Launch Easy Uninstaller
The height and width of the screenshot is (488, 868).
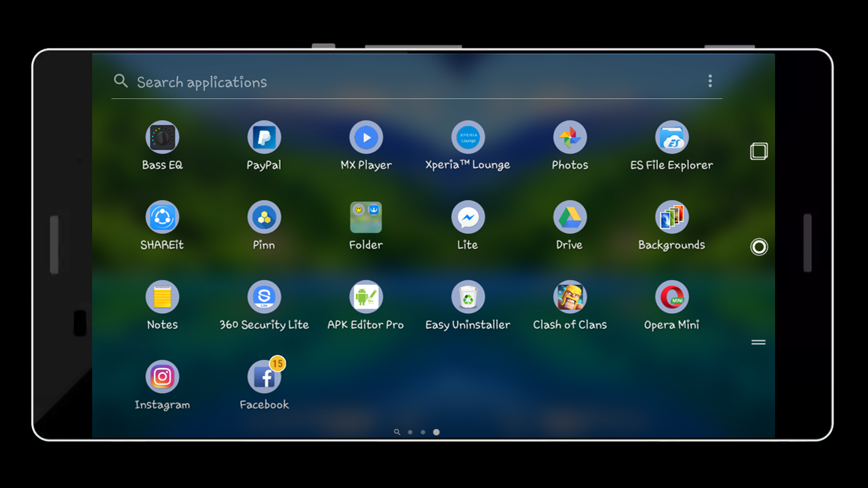coord(468,298)
